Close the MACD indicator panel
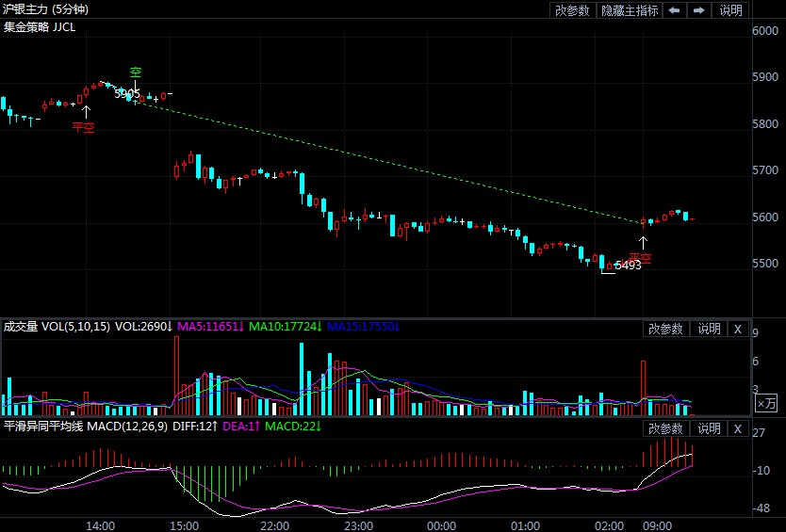 click(738, 428)
